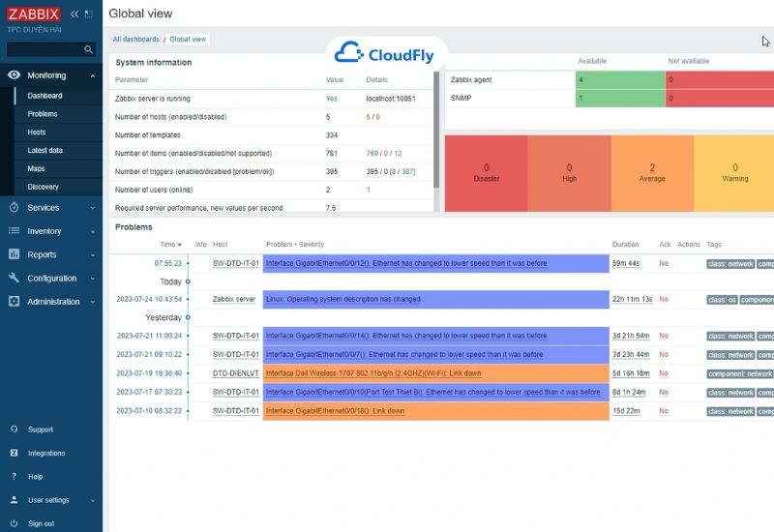Click the Disaster severity block

pyautogui.click(x=487, y=174)
